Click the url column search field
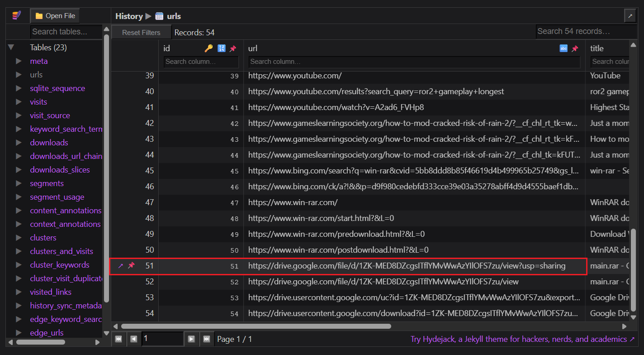644x355 pixels. (x=414, y=62)
